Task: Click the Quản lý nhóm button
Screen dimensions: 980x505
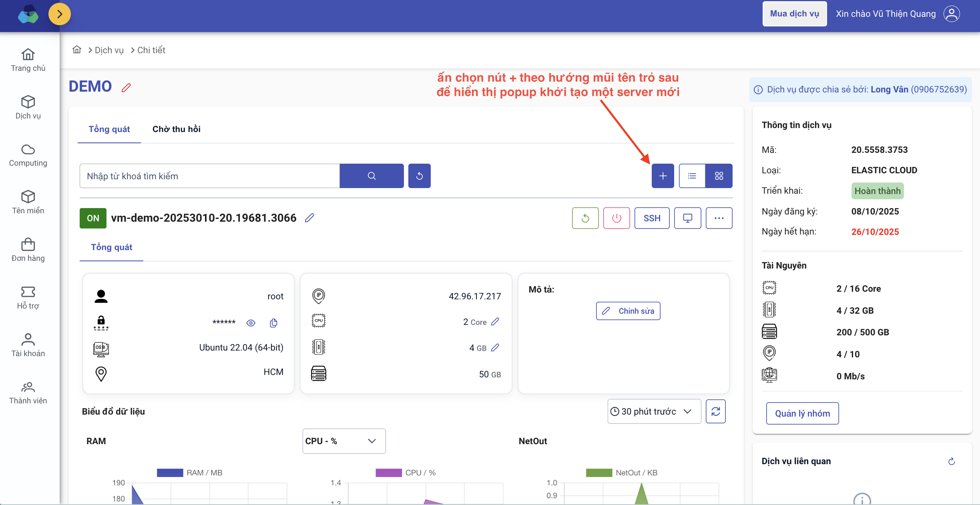Action: [802, 413]
